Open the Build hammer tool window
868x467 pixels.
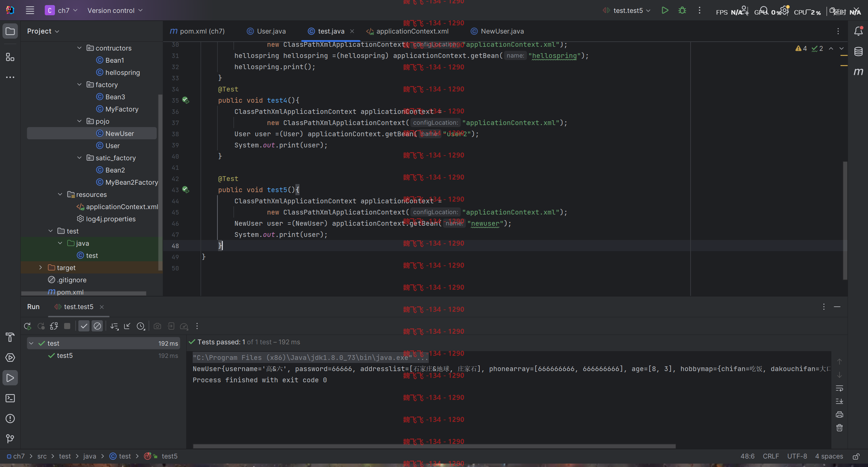[x=10, y=337]
